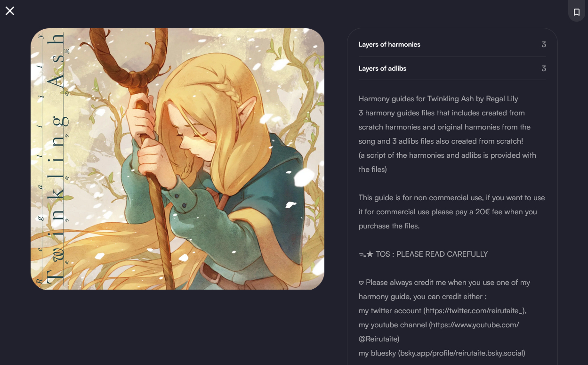Click the Harmony guides for Twinkling Ash line
This screenshot has height=365, width=588.
pos(438,99)
